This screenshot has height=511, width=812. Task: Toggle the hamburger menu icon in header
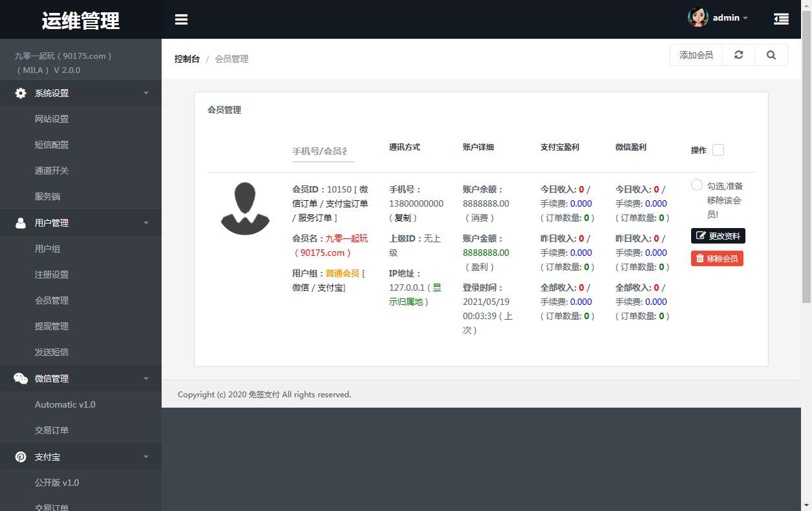point(181,19)
